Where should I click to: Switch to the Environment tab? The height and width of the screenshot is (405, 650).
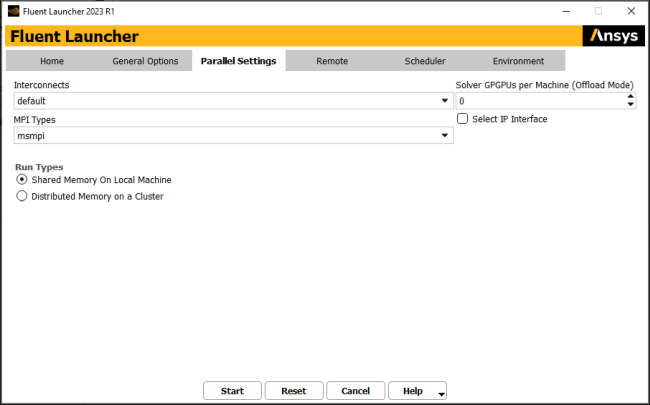tap(518, 61)
